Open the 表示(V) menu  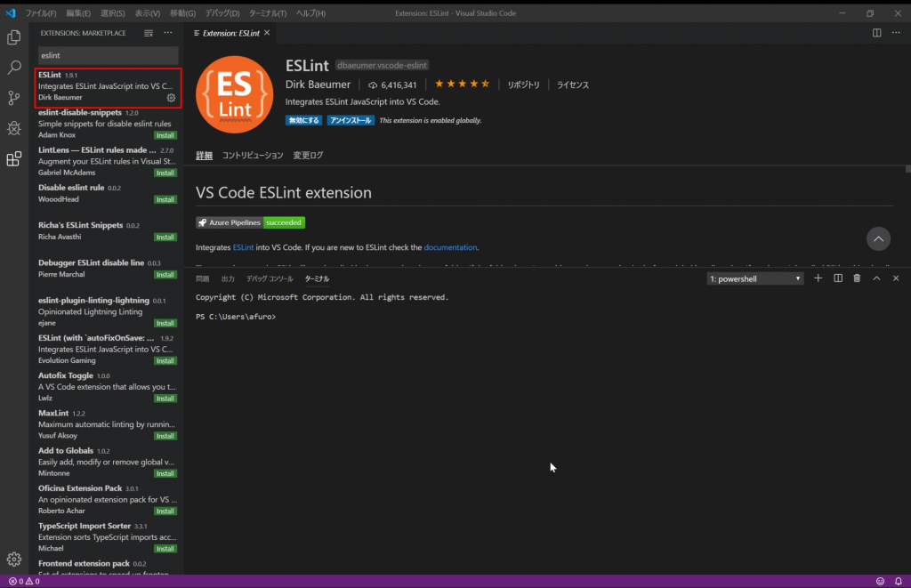tap(148, 12)
